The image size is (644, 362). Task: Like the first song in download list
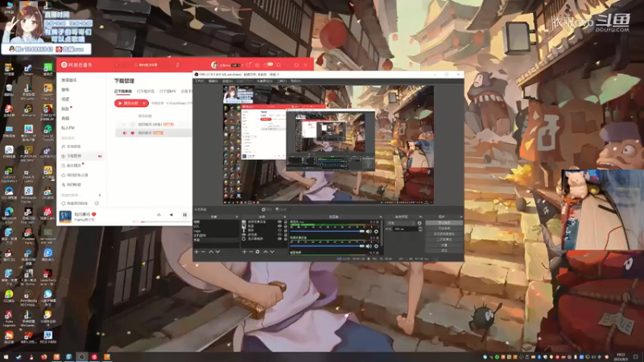(132, 125)
